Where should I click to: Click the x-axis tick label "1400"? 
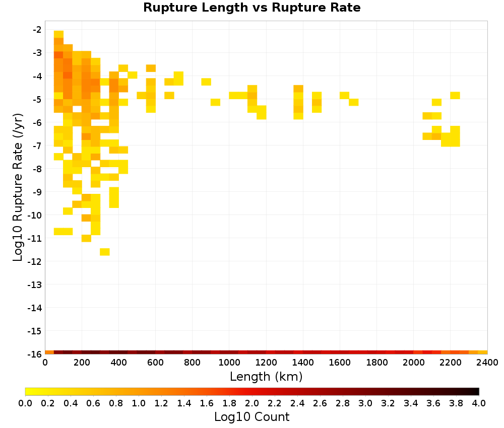pos(303,363)
